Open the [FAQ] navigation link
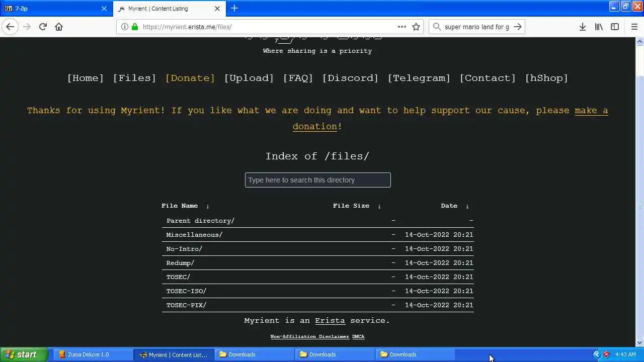 [298, 78]
